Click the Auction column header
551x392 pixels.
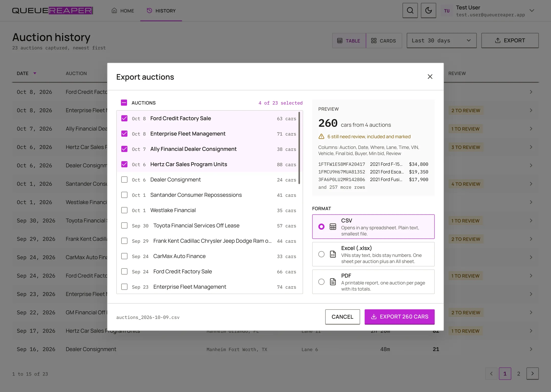tap(76, 73)
